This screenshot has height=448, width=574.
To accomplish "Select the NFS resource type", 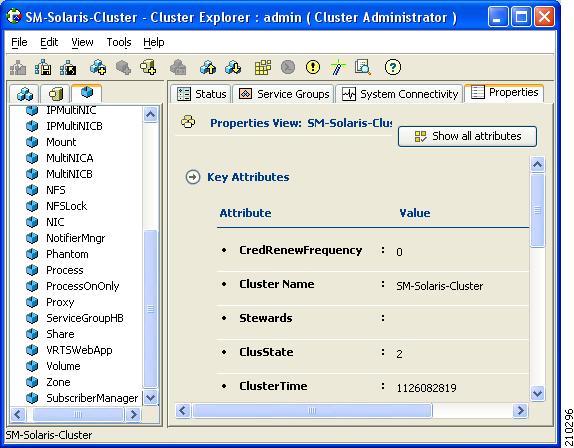I will [56, 190].
